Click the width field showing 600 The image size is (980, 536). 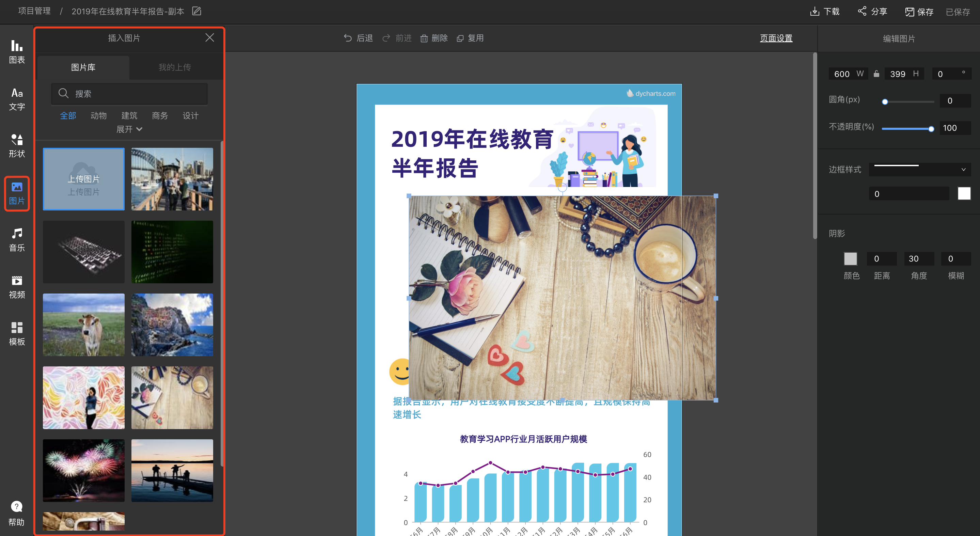click(x=848, y=74)
